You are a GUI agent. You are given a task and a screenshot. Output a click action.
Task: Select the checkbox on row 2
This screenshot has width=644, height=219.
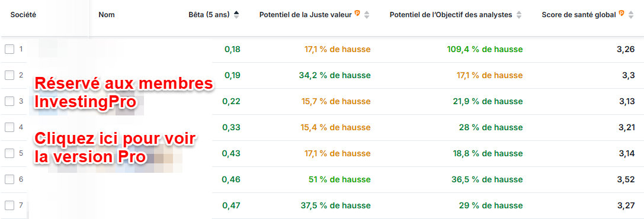9,75
